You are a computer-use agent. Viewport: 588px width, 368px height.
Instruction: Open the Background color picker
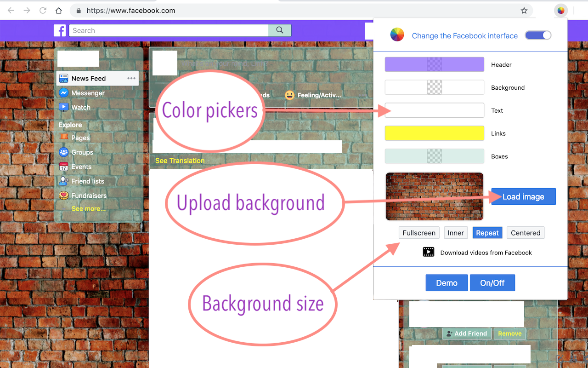coord(435,87)
